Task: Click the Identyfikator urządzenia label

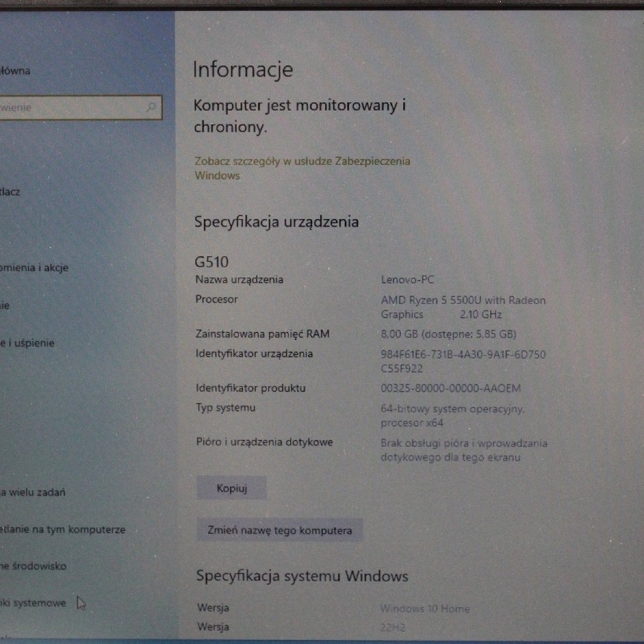Action: coord(254,353)
